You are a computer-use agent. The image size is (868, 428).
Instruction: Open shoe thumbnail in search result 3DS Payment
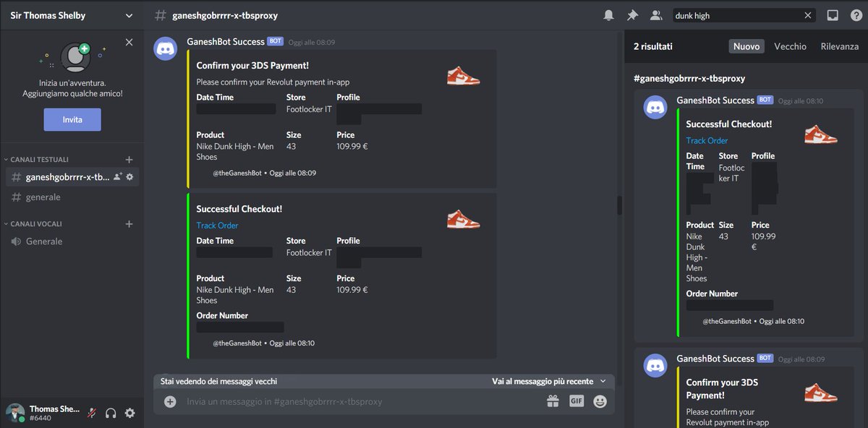pos(821,393)
